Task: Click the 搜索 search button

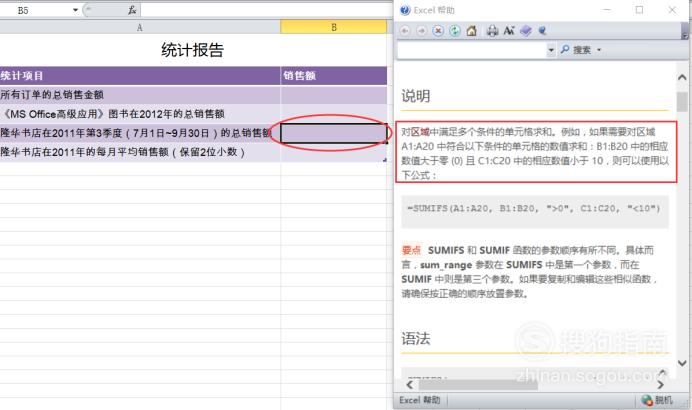Action: [576, 50]
